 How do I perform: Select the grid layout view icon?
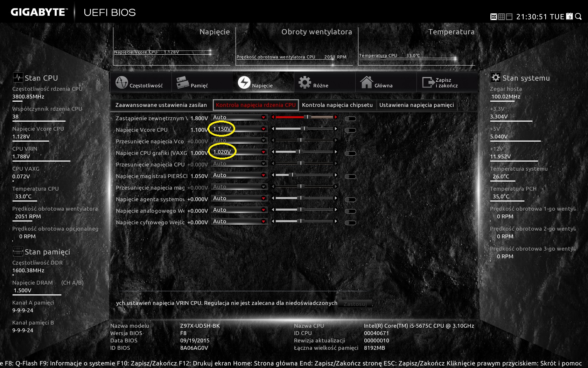click(501, 16)
